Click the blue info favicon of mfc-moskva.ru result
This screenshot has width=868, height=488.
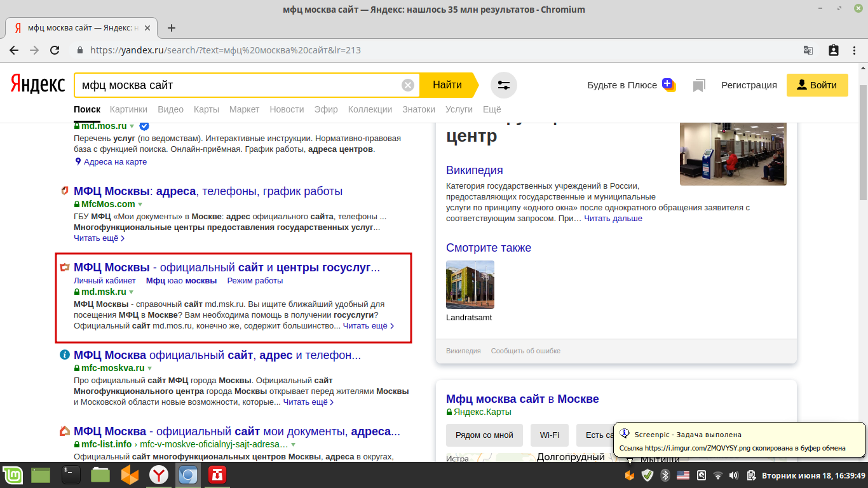tap(64, 355)
